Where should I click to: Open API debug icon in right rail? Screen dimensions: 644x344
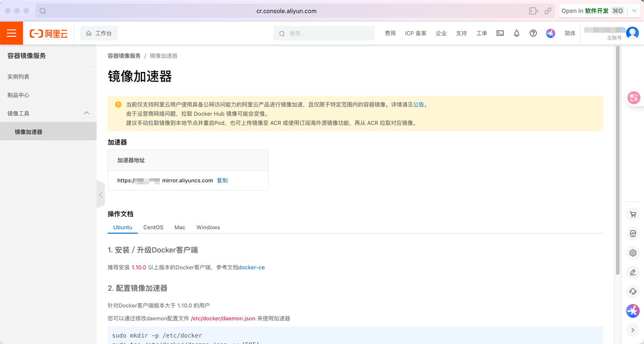pos(633,234)
